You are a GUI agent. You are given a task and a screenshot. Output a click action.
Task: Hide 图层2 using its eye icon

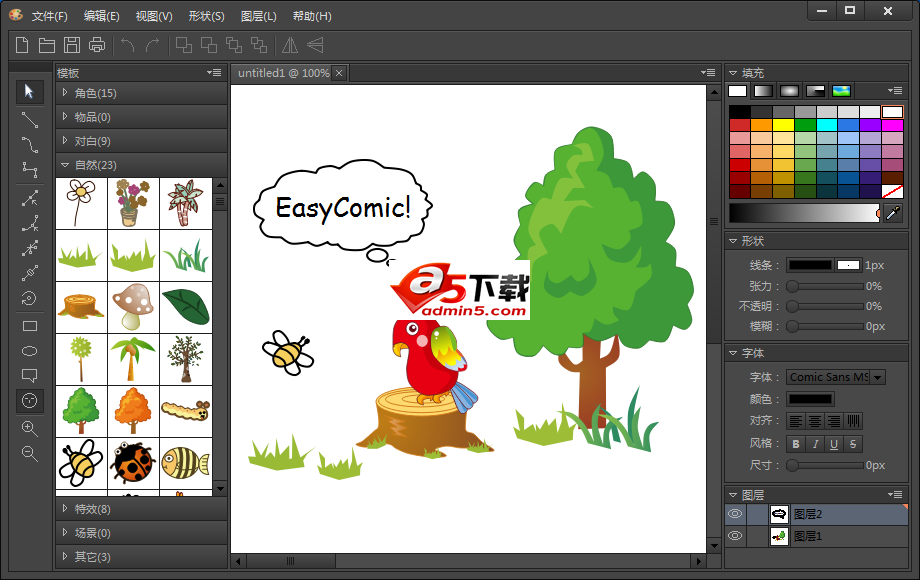click(x=735, y=514)
